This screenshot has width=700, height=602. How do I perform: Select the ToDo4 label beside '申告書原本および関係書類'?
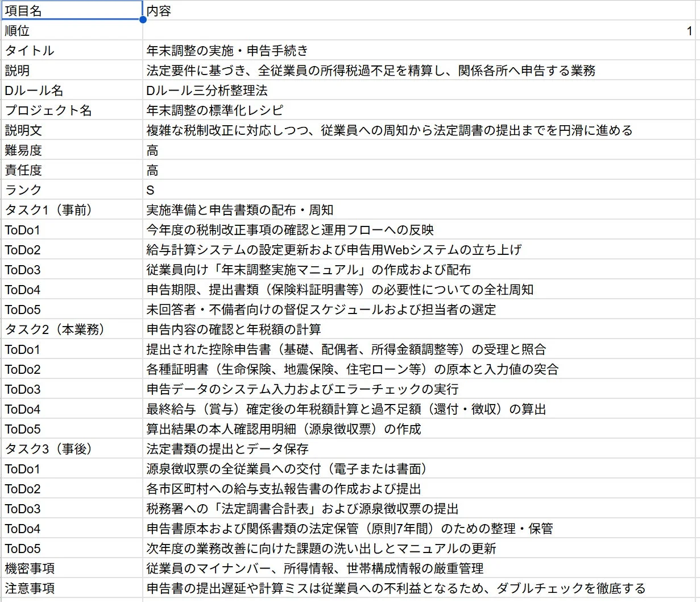tap(71, 528)
